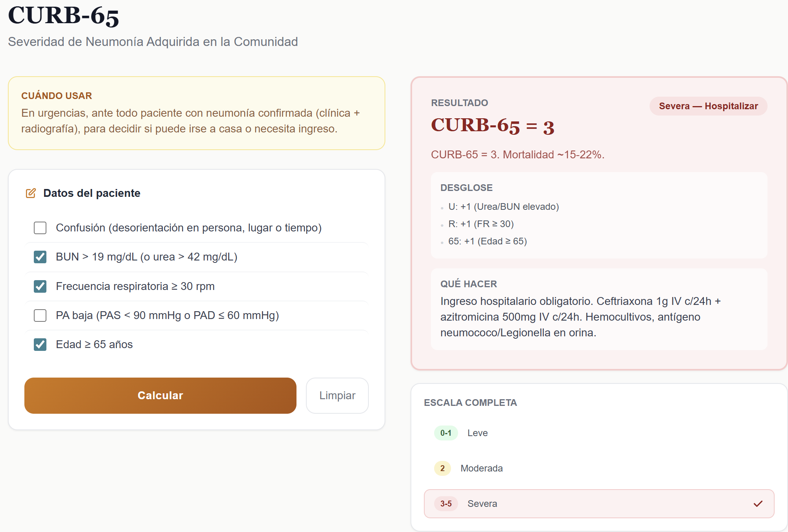Click the 3-5 score badge
Image resolution: width=788 pixels, height=532 pixels.
click(446, 504)
